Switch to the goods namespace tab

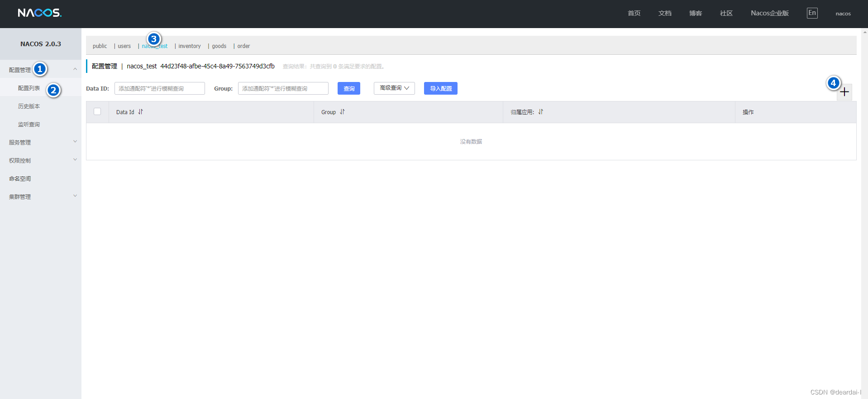(x=219, y=46)
